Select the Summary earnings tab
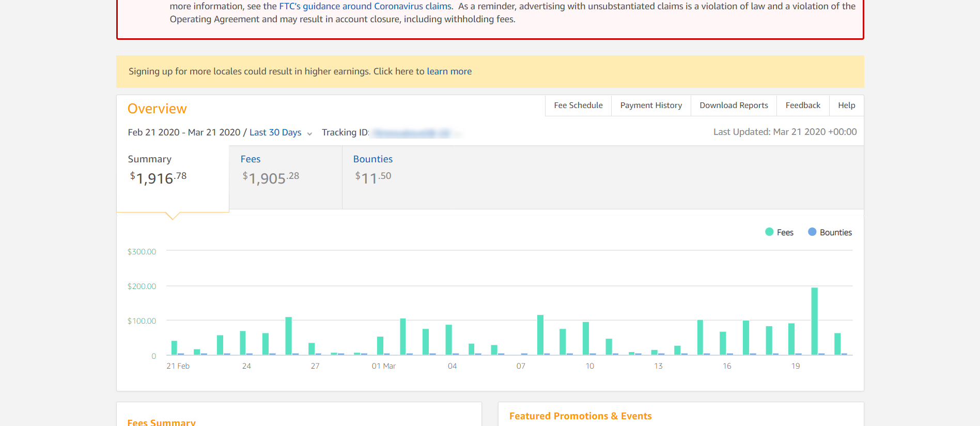980x426 pixels. coord(173,178)
